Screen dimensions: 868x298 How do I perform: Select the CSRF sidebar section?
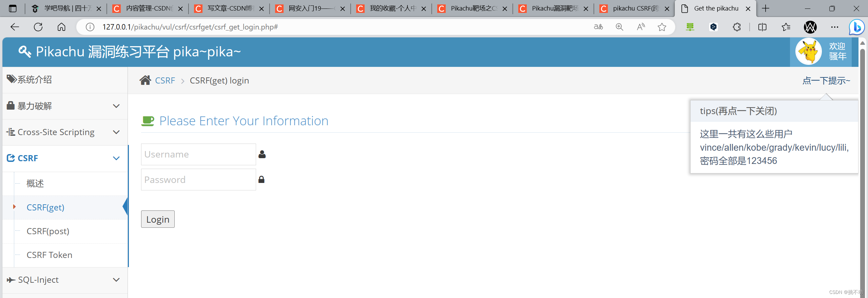tap(65, 159)
